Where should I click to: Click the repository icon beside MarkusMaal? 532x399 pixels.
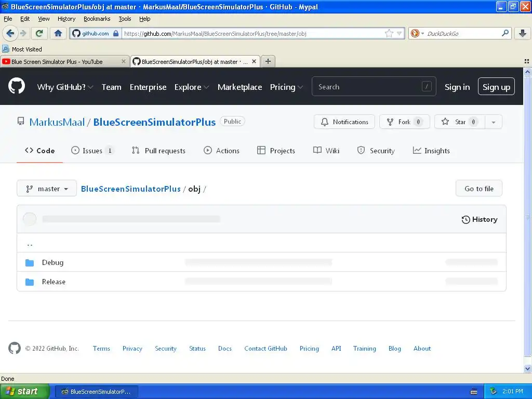click(21, 122)
